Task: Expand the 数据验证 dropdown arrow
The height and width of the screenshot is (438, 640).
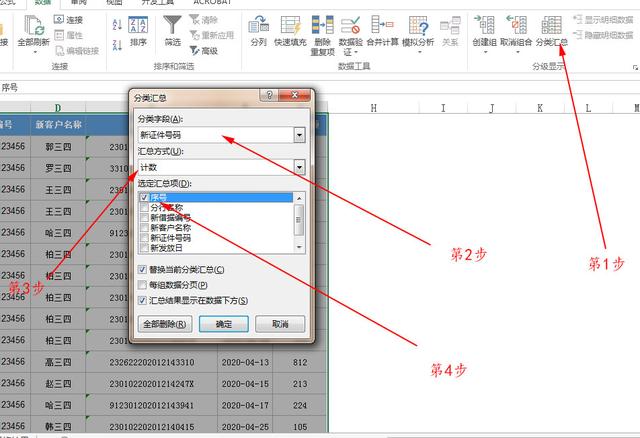Action: pos(356,52)
